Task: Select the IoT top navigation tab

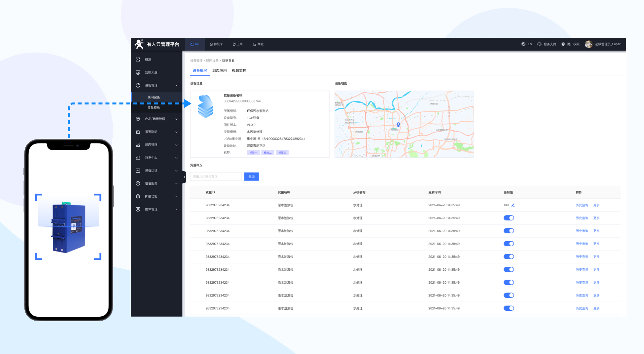Action: (195, 44)
